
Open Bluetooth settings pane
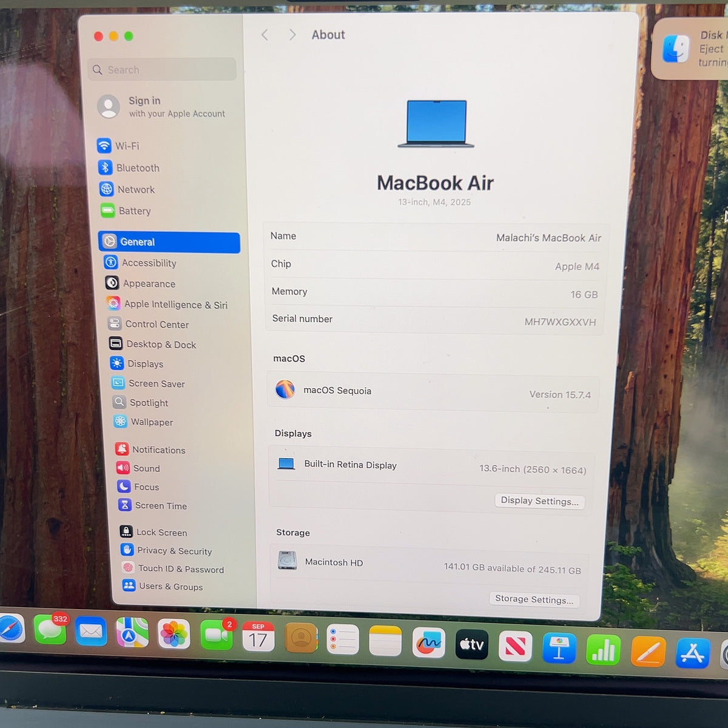(x=129, y=167)
